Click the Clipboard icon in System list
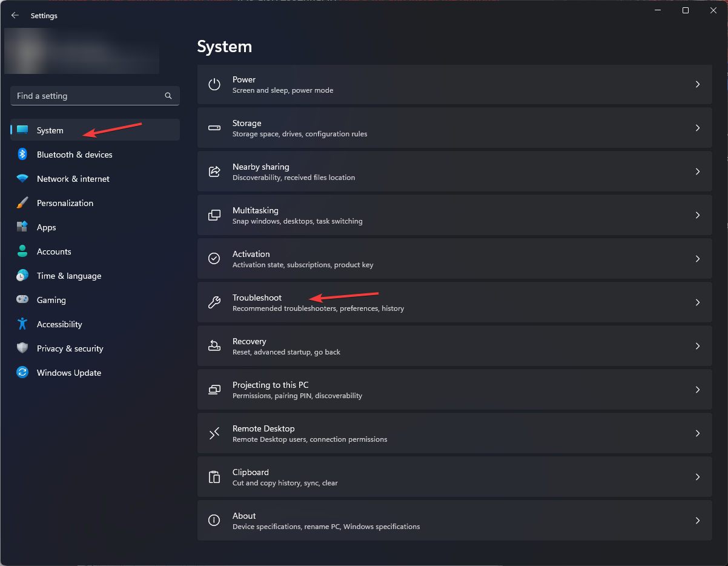The image size is (728, 566). (x=214, y=477)
